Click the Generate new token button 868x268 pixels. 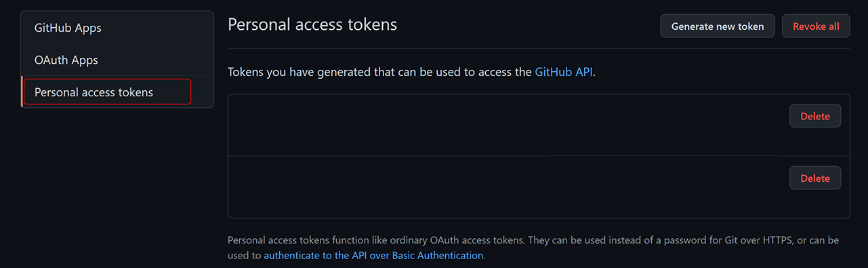(x=718, y=26)
